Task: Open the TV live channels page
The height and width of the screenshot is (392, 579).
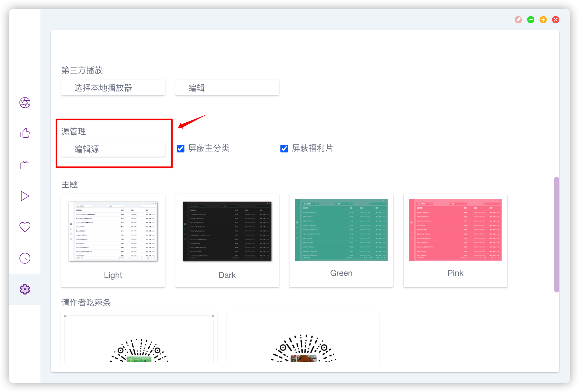Action: pyautogui.click(x=25, y=165)
